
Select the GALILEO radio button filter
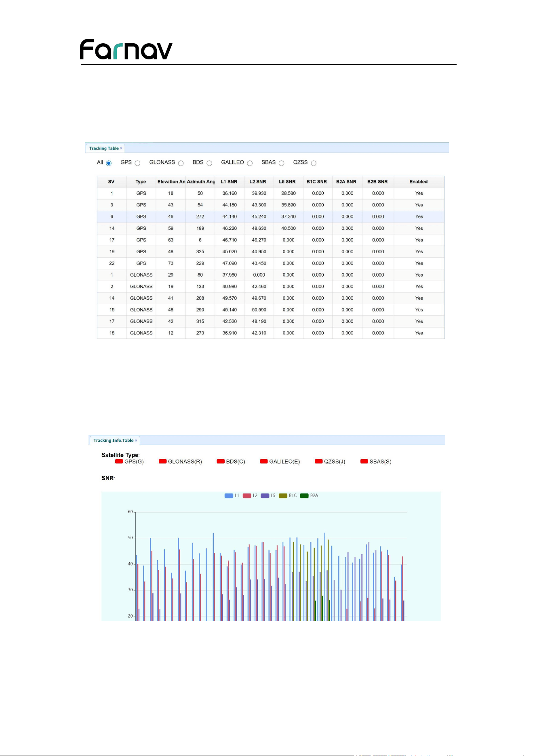click(x=250, y=163)
